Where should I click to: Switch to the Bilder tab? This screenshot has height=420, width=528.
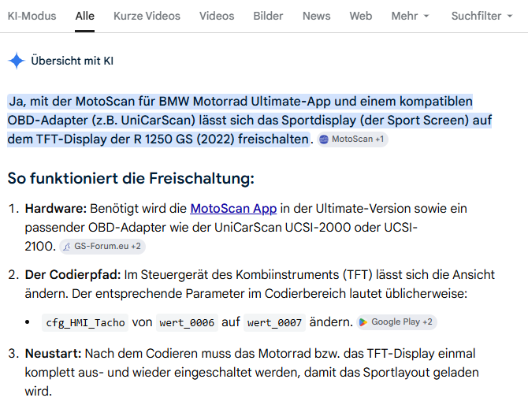pos(268,16)
